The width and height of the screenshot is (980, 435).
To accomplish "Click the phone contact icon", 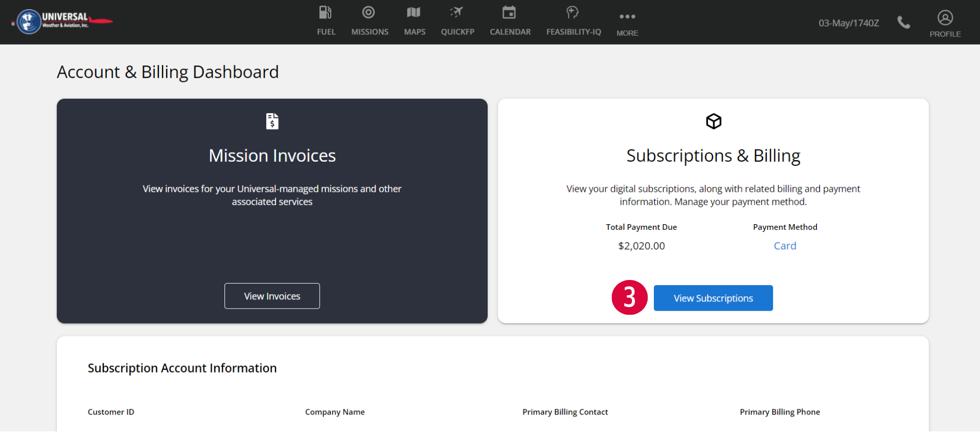I will tap(904, 23).
